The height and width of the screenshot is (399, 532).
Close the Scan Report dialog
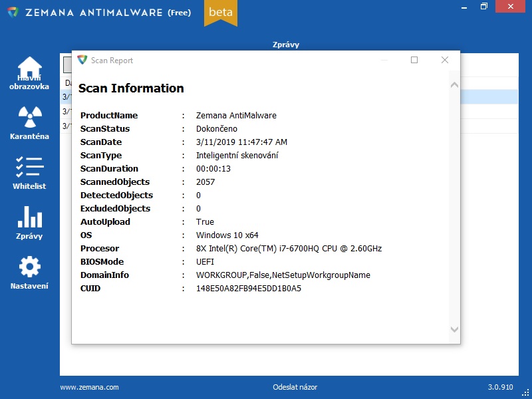(445, 60)
